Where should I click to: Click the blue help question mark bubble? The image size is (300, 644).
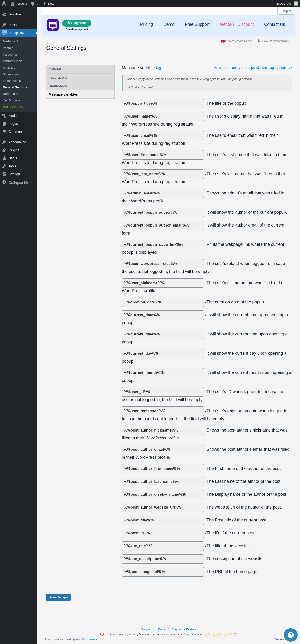[x=290, y=635]
